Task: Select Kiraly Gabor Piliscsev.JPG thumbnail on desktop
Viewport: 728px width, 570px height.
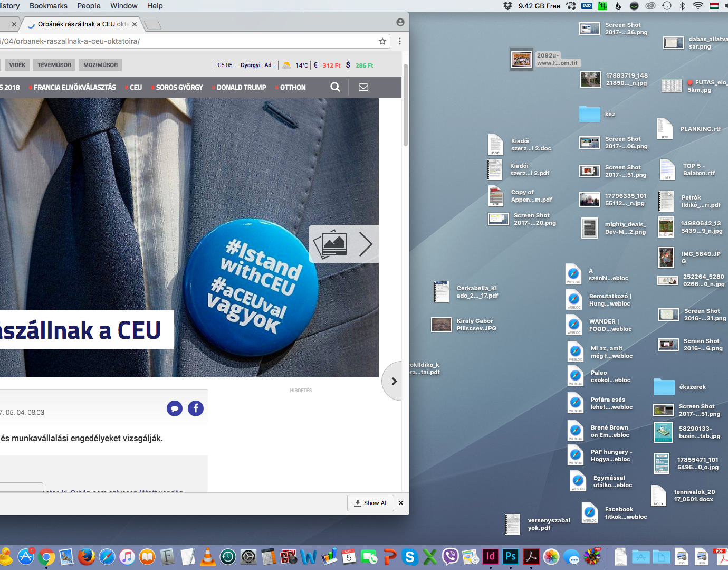Action: pos(442,325)
